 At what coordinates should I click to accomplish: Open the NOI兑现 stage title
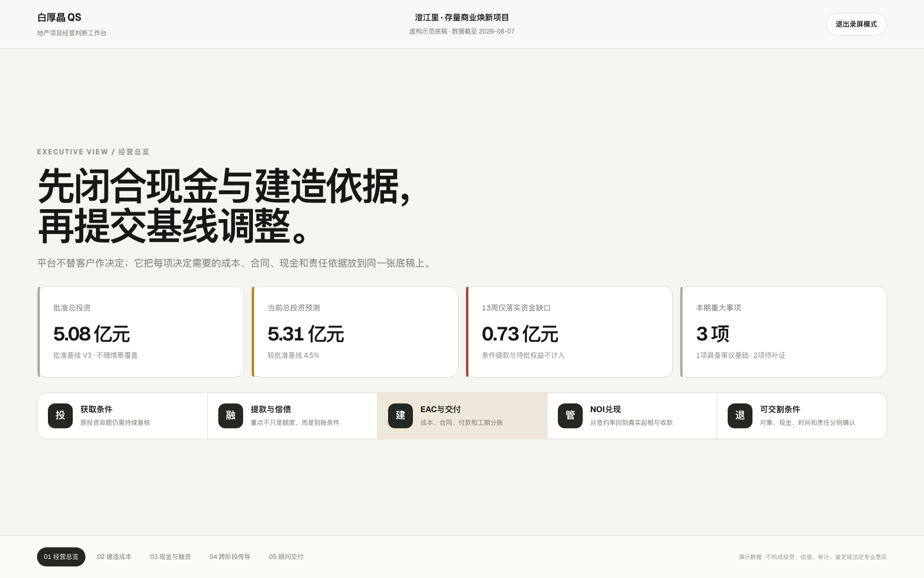tap(605, 409)
